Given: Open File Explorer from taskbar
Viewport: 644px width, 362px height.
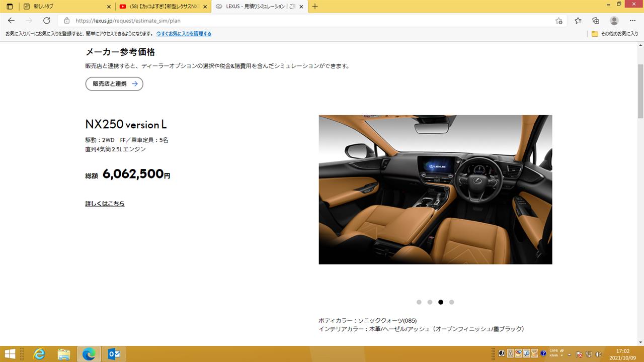Looking at the screenshot, I should coord(64,354).
